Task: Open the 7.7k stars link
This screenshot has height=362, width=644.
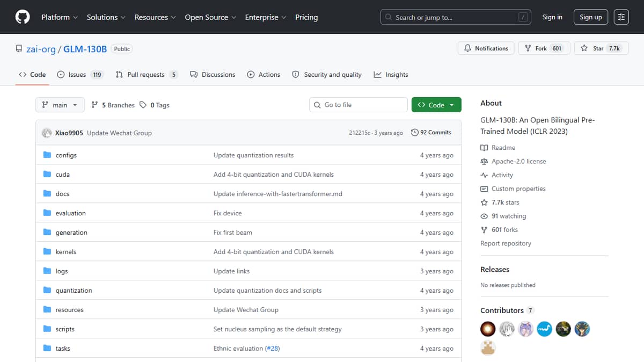Action: tap(500, 202)
